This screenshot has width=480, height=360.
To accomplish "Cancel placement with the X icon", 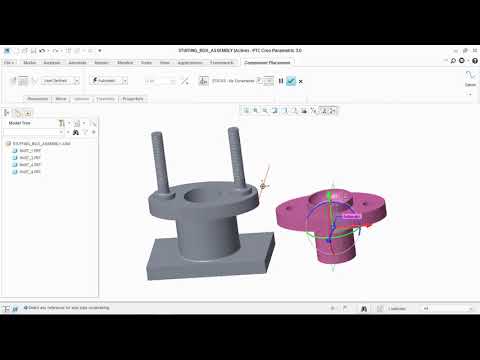I will [x=301, y=81].
